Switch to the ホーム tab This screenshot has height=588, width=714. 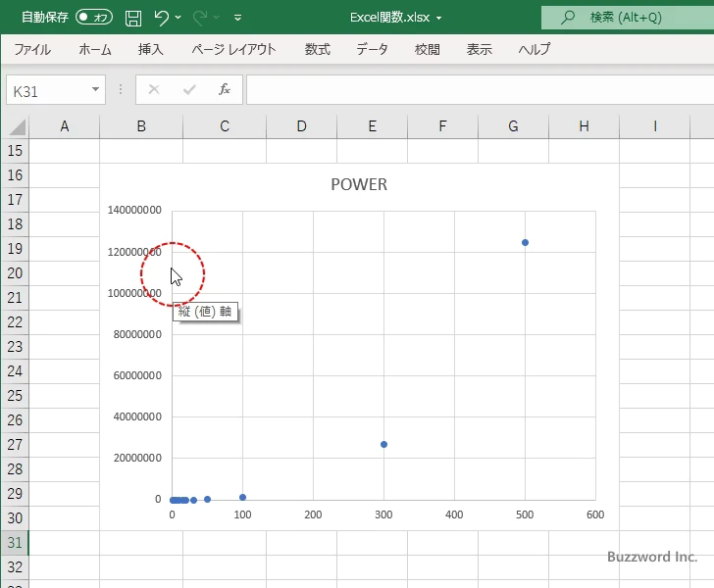(x=95, y=49)
